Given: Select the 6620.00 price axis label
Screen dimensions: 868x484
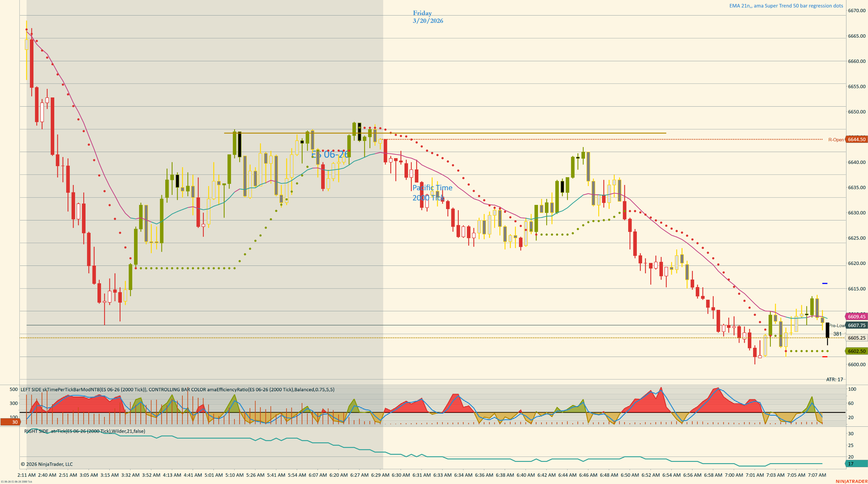Looking at the screenshot, I should (857, 263).
